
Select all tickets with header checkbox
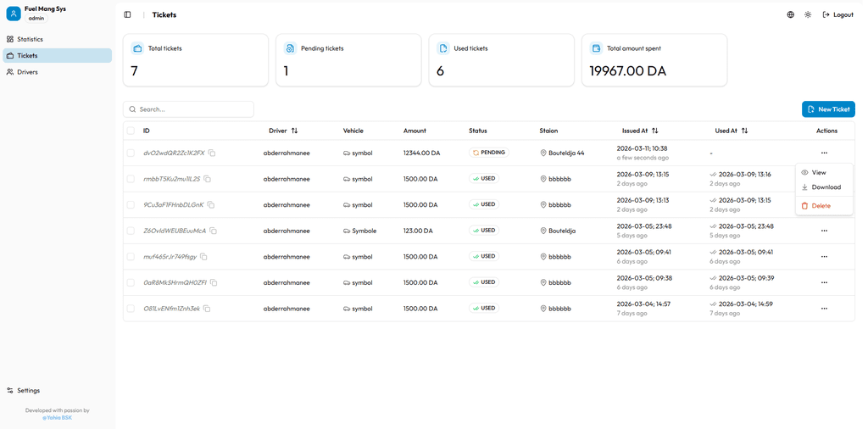(x=131, y=131)
